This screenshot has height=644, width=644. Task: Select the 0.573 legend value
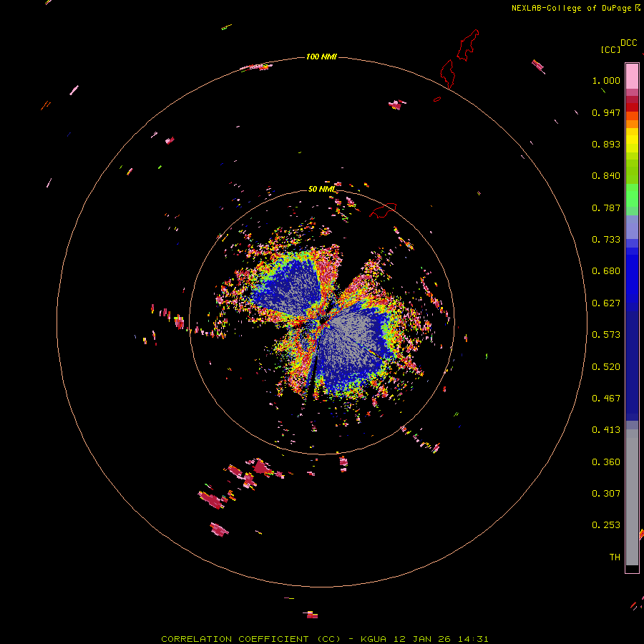click(x=606, y=335)
